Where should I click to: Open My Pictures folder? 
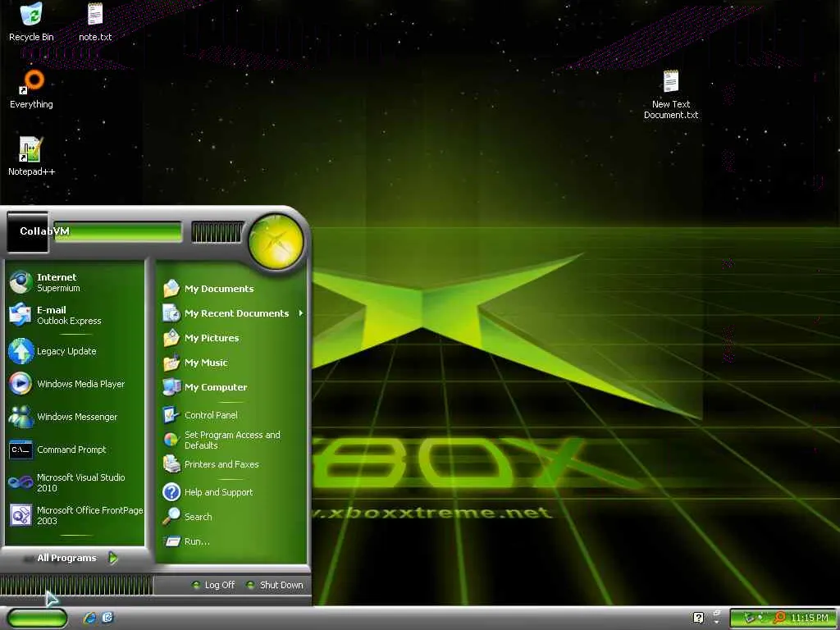[x=232, y=338]
